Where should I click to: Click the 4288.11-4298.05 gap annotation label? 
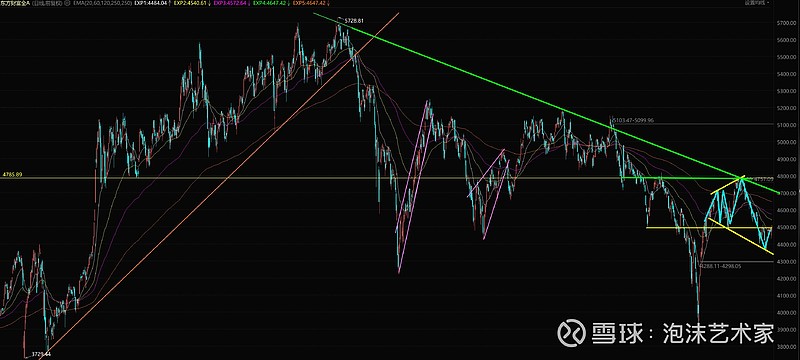[x=722, y=266]
